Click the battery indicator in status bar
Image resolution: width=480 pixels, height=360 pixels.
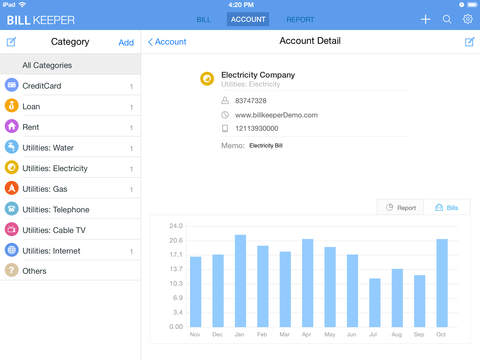472,5
